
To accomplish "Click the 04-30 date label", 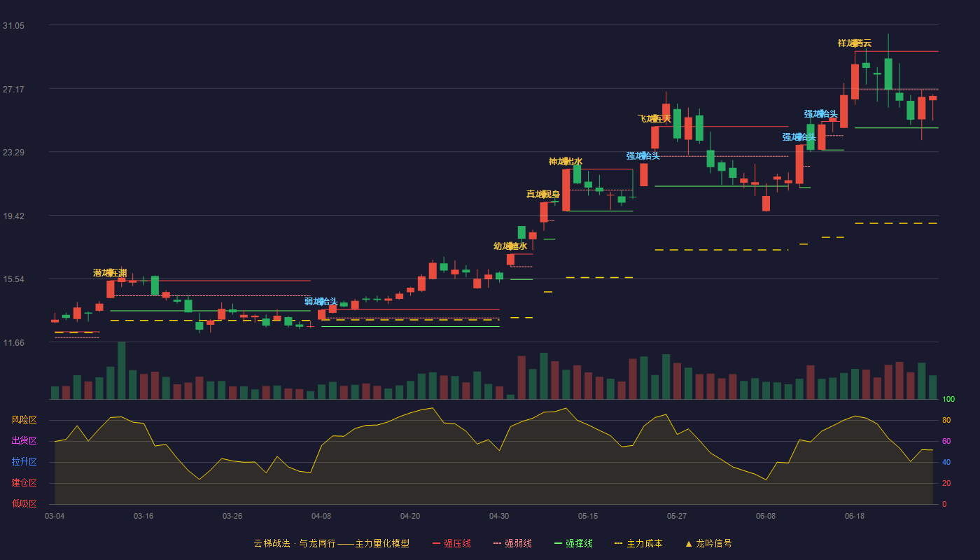I will [x=499, y=516].
